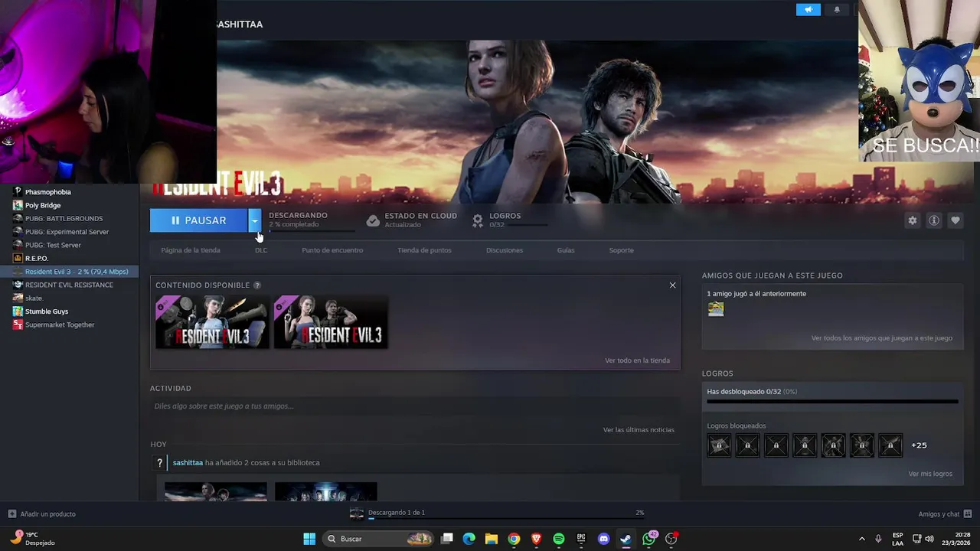
Task: Click the achievements progress bar in Logros panel
Action: [832, 401]
